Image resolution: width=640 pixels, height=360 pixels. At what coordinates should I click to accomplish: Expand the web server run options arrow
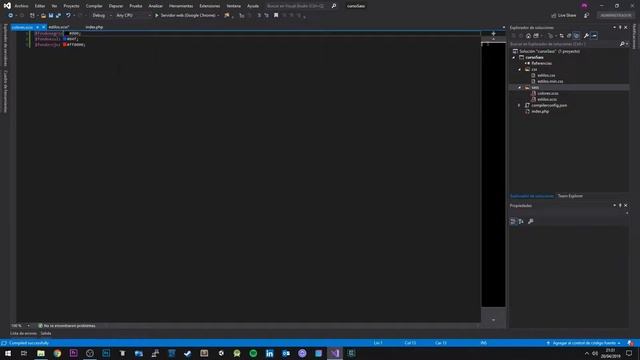point(218,16)
